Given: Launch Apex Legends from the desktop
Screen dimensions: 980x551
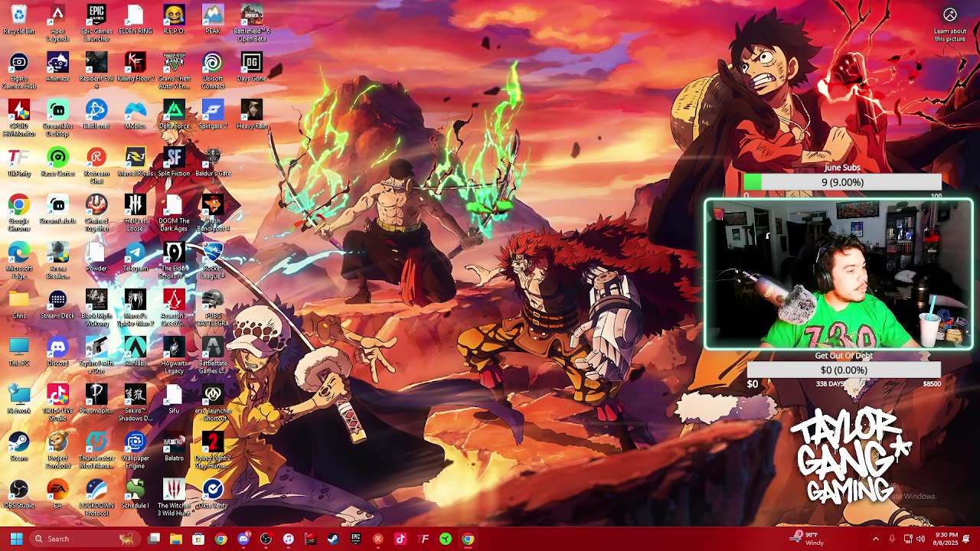Looking at the screenshot, I should (57, 23).
